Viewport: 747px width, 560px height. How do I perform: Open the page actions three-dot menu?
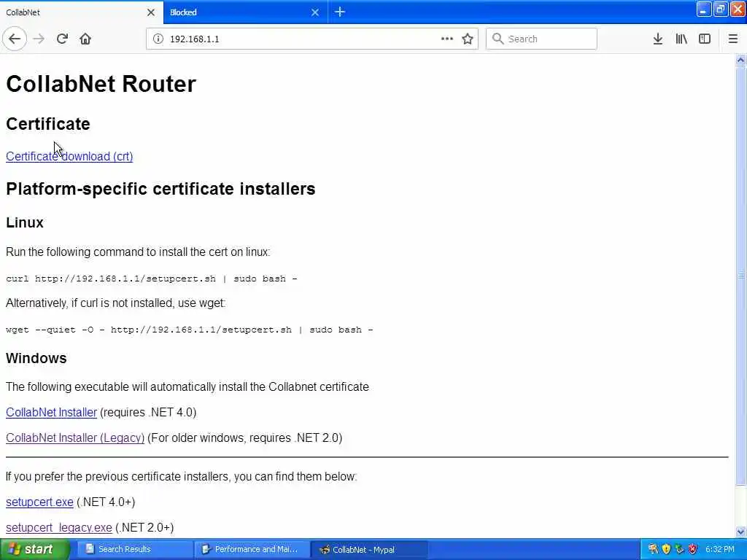(x=447, y=39)
